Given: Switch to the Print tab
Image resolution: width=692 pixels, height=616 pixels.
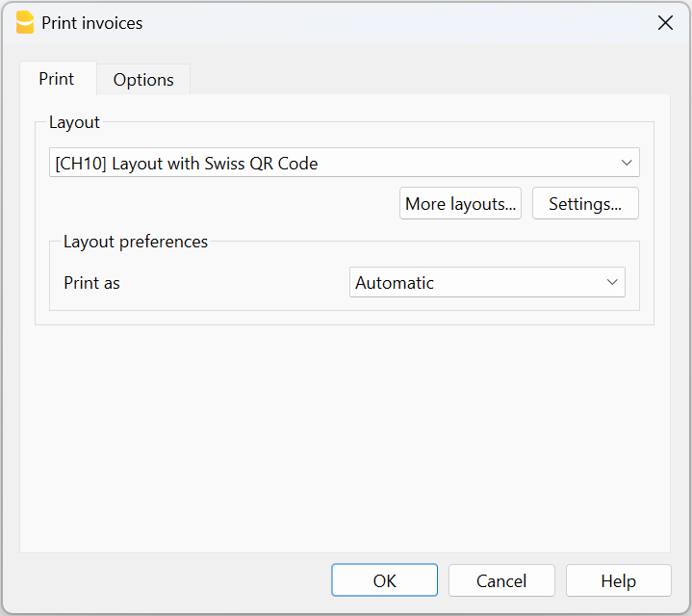Looking at the screenshot, I should point(57,79).
